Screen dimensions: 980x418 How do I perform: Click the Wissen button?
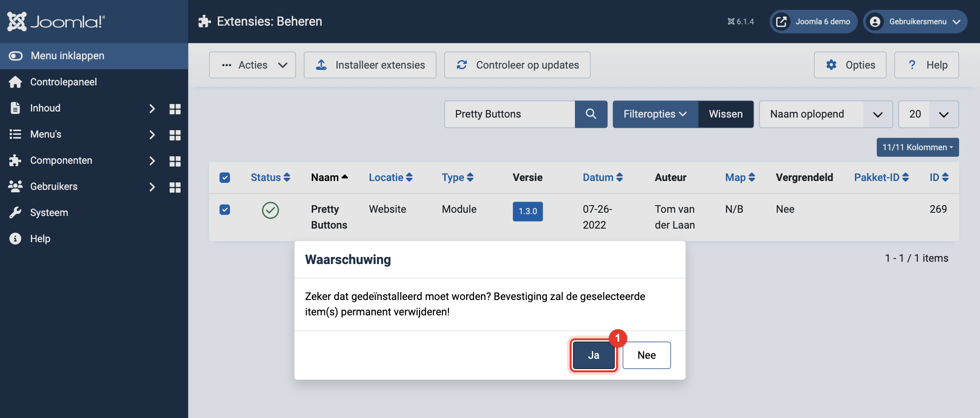tap(726, 114)
